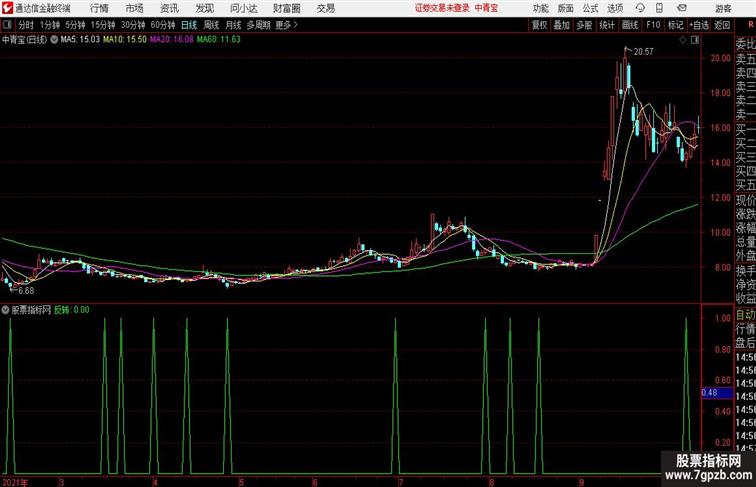Toggle the left panel icon beside 分时

pyautogui.click(x=7, y=25)
